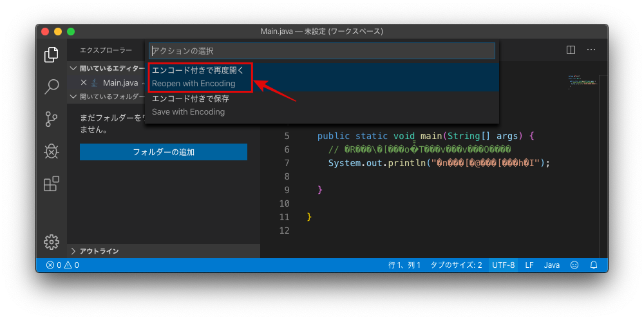Viewport: 644px width, 320px height.
Task: Split the editor to the right
Action: coord(571,50)
